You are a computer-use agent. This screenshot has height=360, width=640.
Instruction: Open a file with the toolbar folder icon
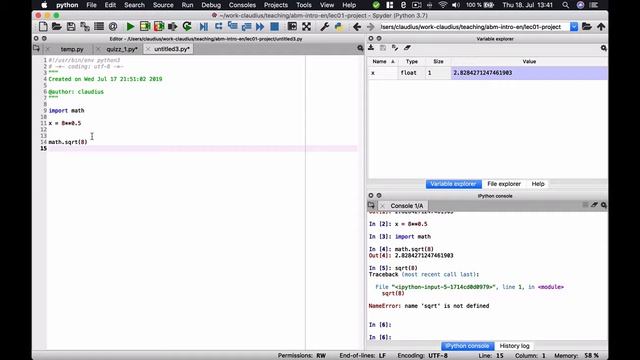coord(57,27)
